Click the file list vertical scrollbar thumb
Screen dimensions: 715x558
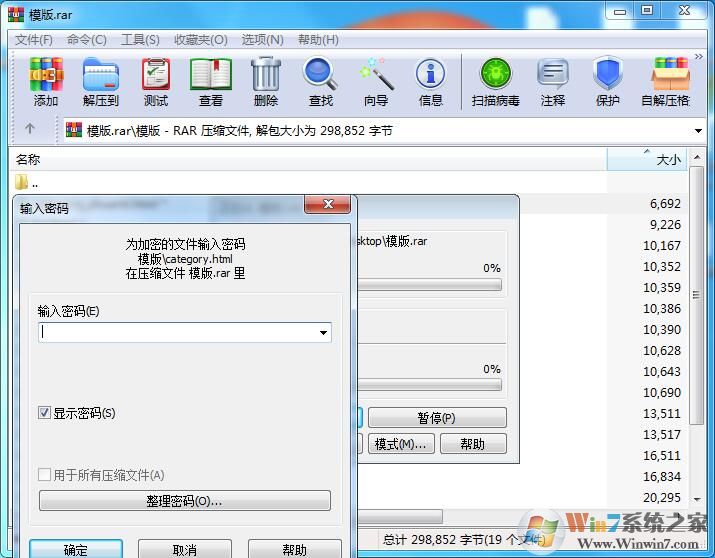(x=696, y=295)
